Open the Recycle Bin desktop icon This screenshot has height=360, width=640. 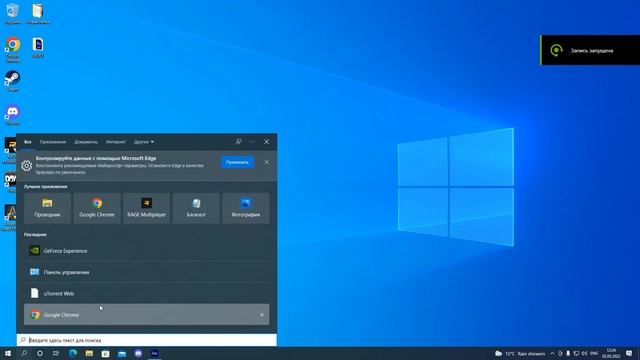point(13,14)
